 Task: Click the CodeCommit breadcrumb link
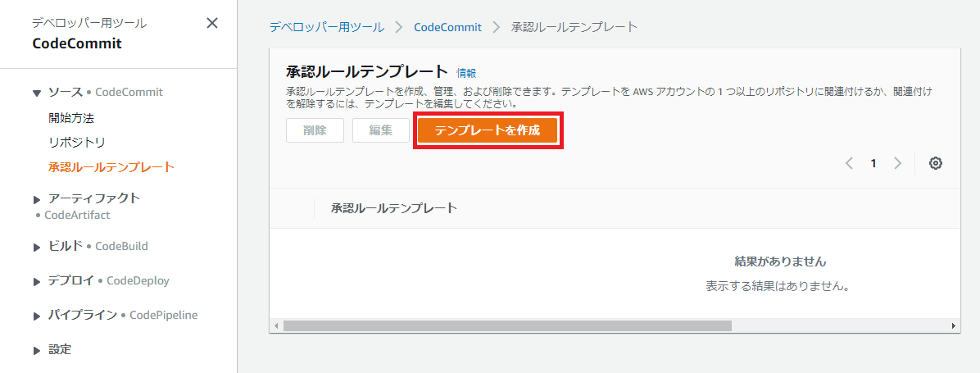pos(447,27)
